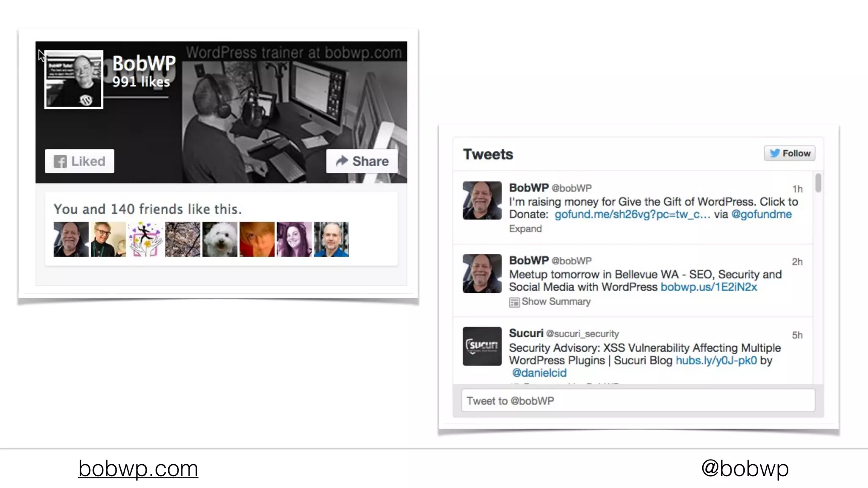Open the bobwp.us/1E2iN2x link

709,287
